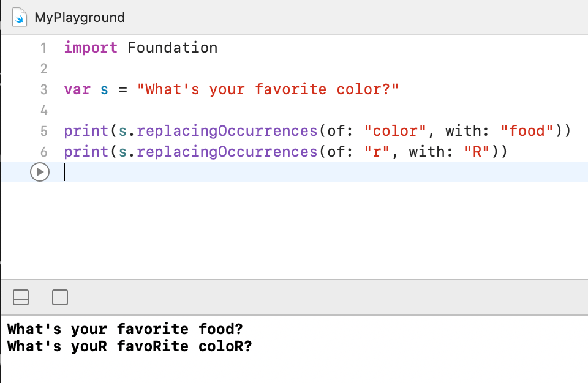Click line number 5 in the gutter
Screen dimensions: 588x383
pos(43,131)
